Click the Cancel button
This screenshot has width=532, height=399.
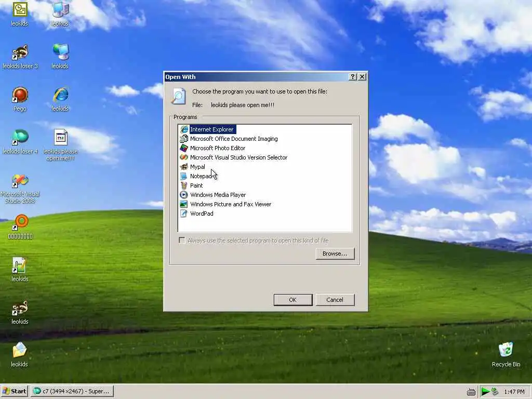coord(335,300)
